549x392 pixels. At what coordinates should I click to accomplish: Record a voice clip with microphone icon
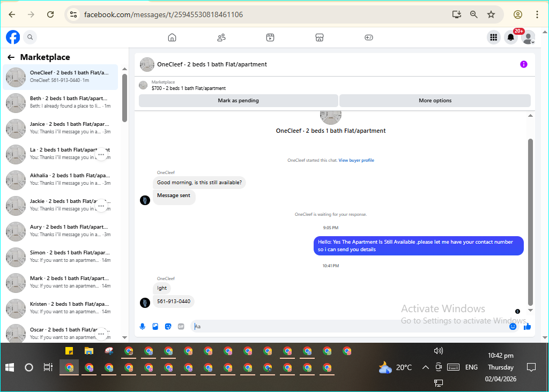tap(143, 326)
